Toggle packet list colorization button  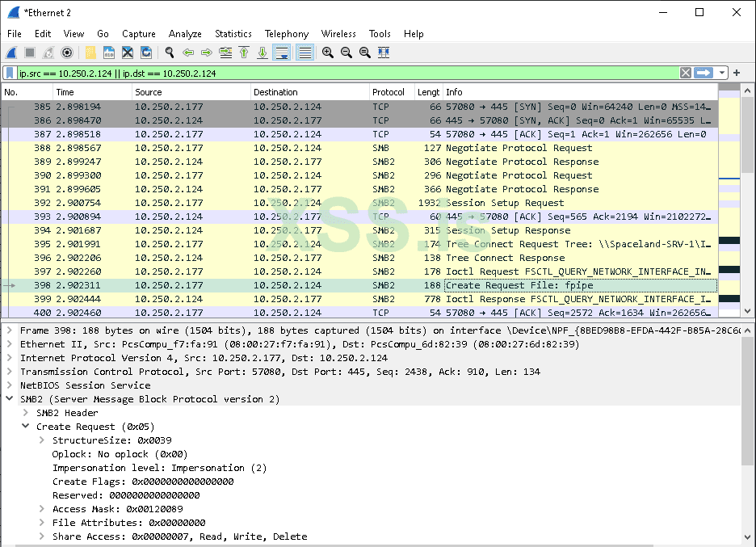tap(304, 53)
